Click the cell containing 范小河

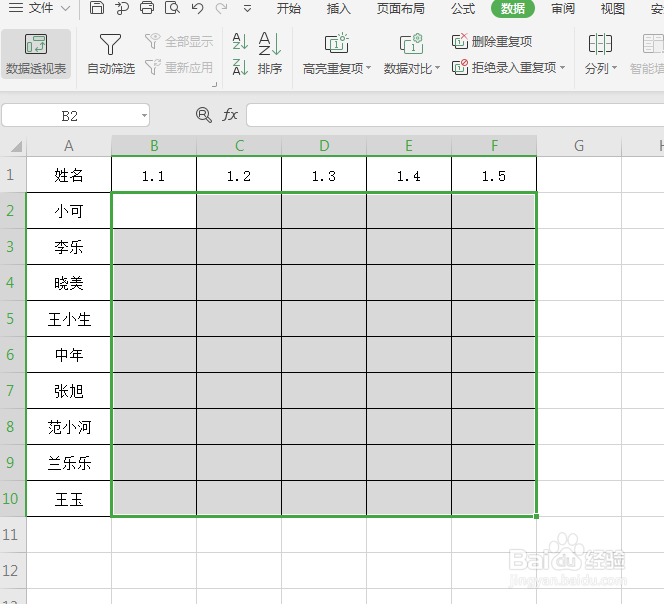tap(69, 427)
